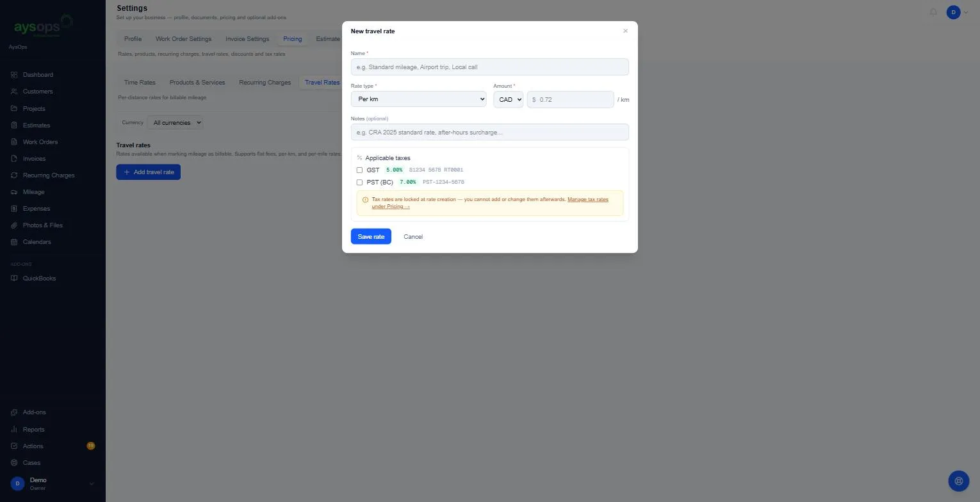
Task: Click the Invoices document icon
Action: point(14,159)
